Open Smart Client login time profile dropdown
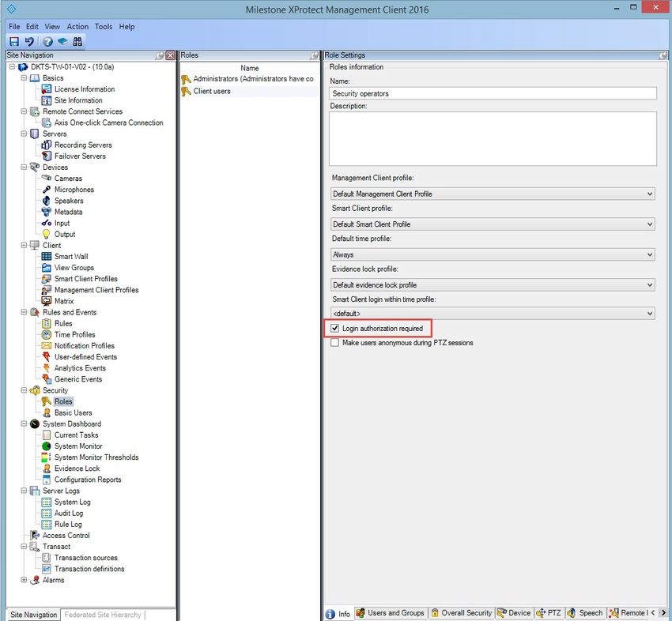672x621 pixels. click(x=493, y=314)
